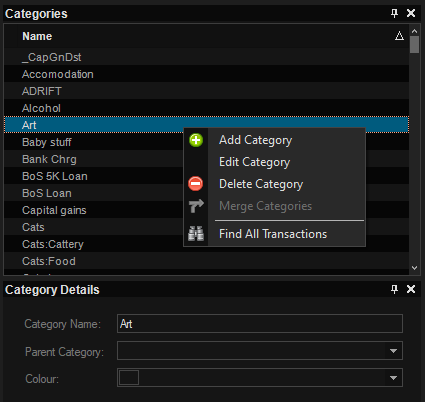Pin the Categories panel

(x=394, y=13)
